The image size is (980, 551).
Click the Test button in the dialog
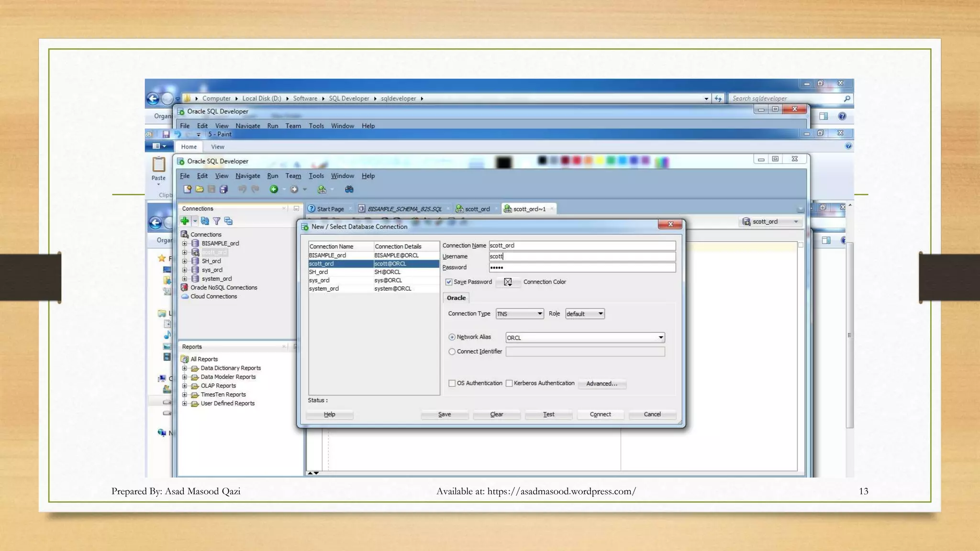[548, 414]
